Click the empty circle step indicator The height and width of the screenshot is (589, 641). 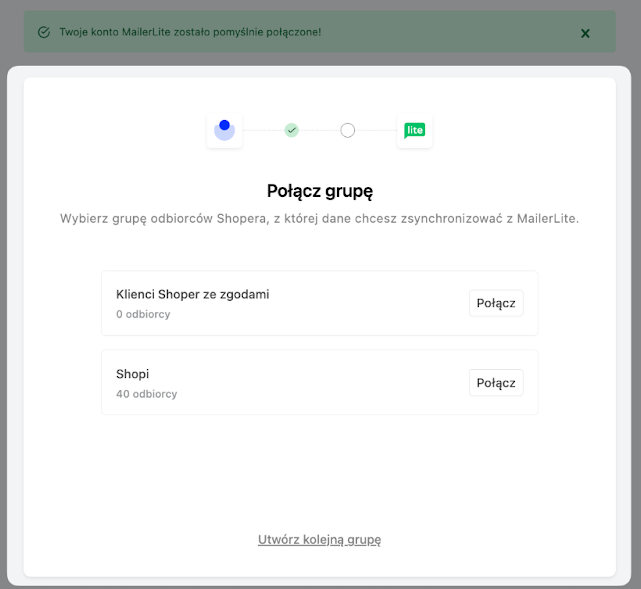coord(347,130)
